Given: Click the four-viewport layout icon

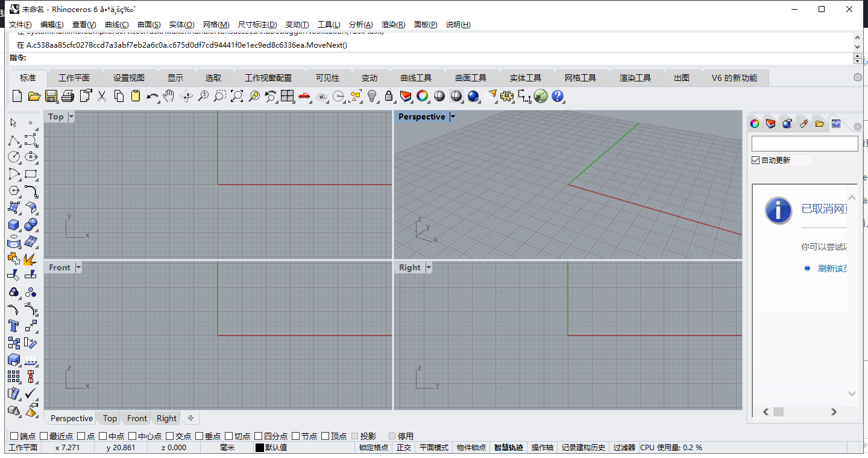Looking at the screenshot, I should [288, 96].
